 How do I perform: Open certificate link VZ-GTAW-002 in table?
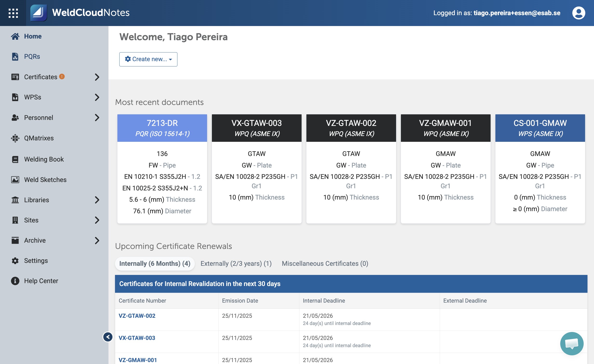(137, 316)
